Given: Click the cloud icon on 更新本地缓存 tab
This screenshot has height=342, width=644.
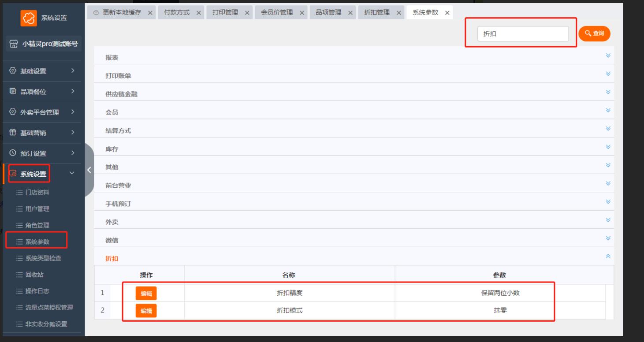Looking at the screenshot, I should [x=96, y=12].
